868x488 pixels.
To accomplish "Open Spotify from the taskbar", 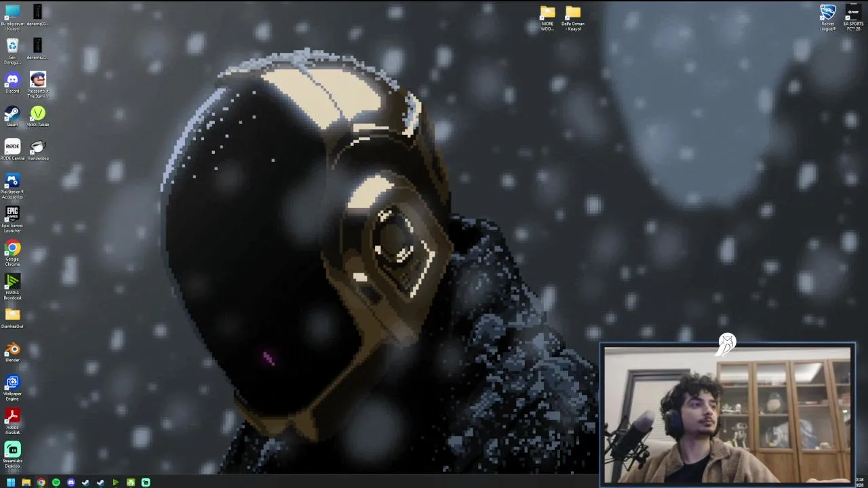I will pos(56,483).
